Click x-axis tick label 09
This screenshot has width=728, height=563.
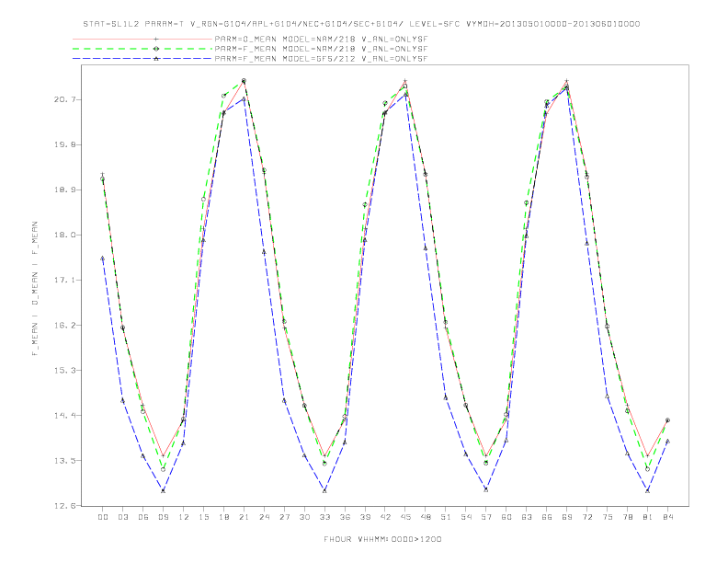(163, 517)
